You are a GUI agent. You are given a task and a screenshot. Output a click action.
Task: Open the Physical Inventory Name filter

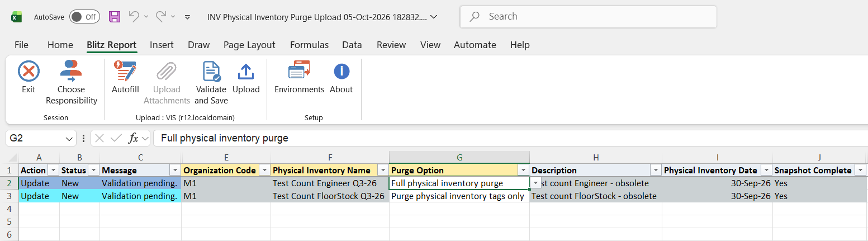coord(383,170)
